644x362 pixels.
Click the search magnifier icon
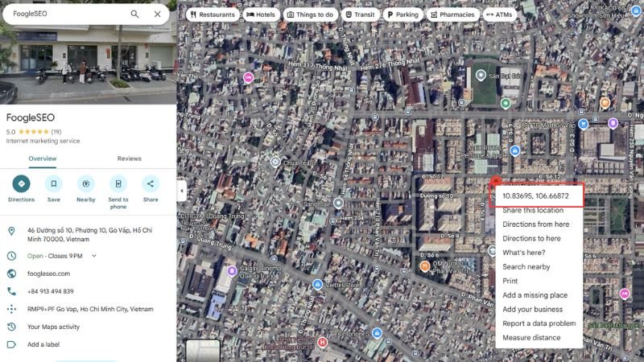[134, 14]
